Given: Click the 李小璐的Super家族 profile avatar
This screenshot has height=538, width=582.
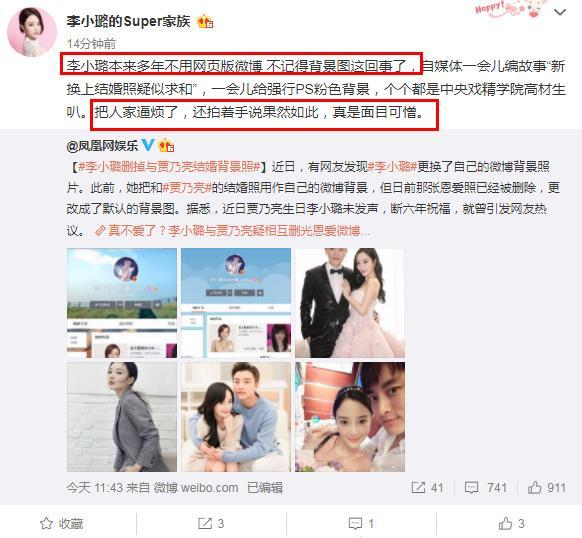Looking at the screenshot, I should click(x=32, y=32).
